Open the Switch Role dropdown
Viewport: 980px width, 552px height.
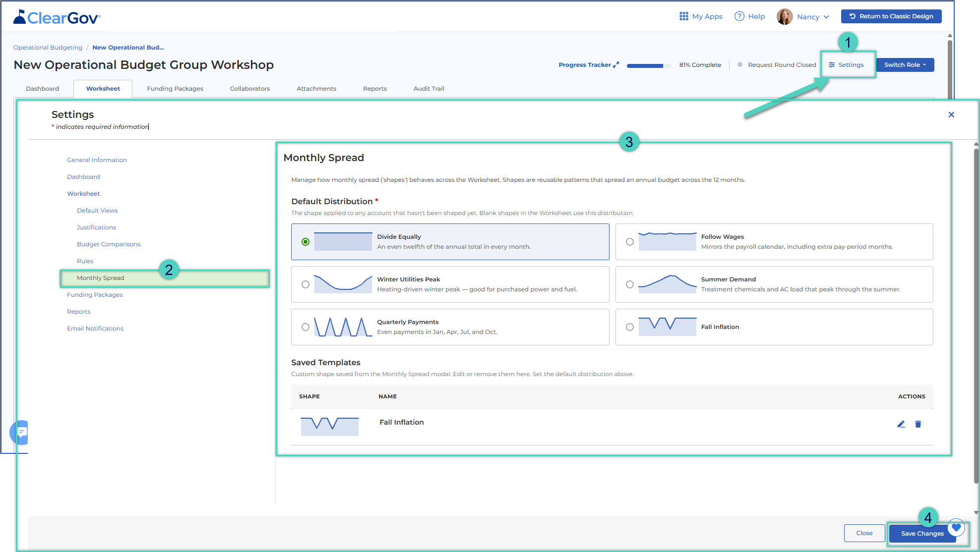[905, 65]
